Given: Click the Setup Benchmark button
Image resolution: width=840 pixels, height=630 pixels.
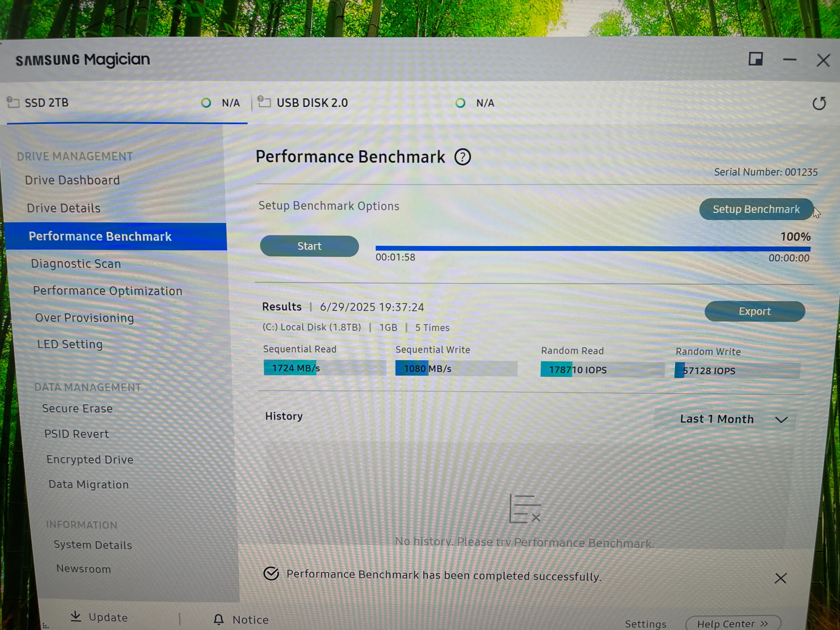Looking at the screenshot, I should 756,209.
